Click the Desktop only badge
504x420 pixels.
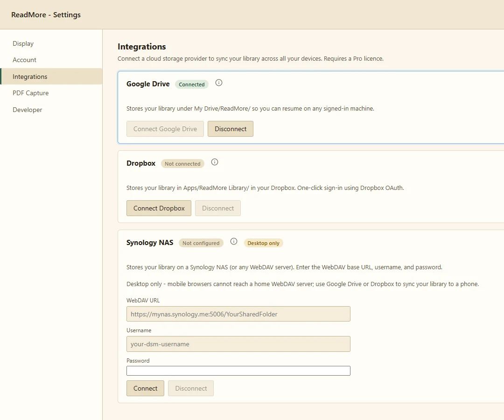coord(263,243)
